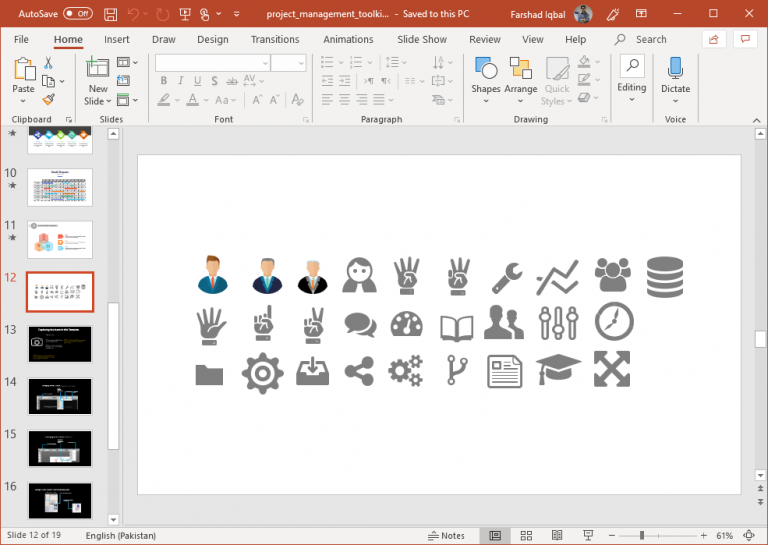Toggle numbered list
Image resolution: width=768 pixels, height=545 pixels.
356,62
